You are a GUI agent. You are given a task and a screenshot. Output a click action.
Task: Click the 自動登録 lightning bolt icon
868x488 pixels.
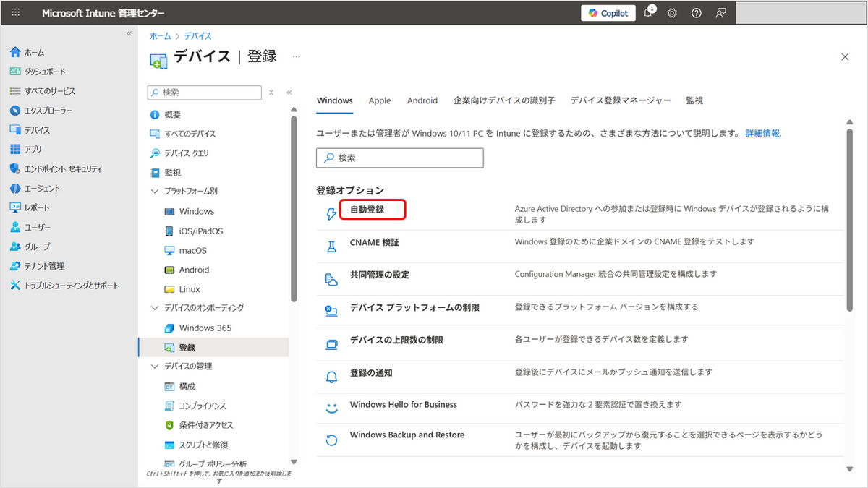click(331, 214)
